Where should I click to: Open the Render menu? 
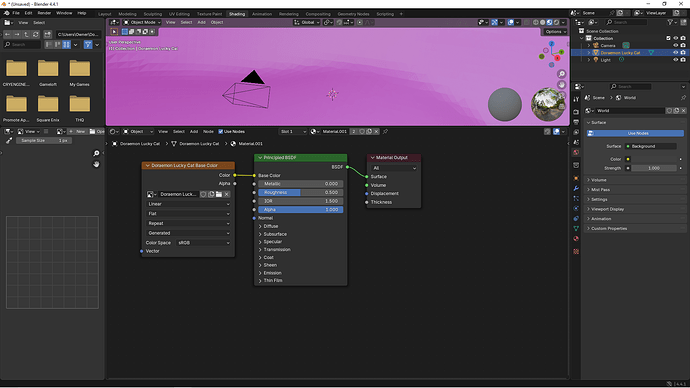pos(44,13)
